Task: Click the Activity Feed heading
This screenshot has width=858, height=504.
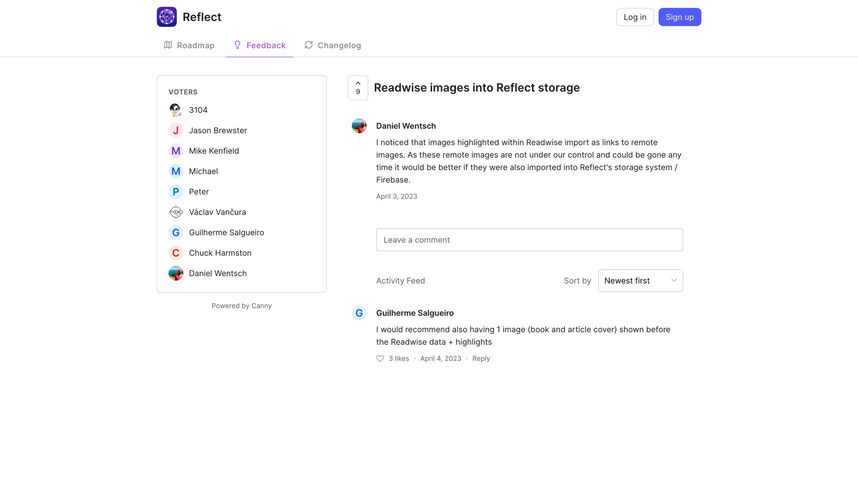Action: 400,281
